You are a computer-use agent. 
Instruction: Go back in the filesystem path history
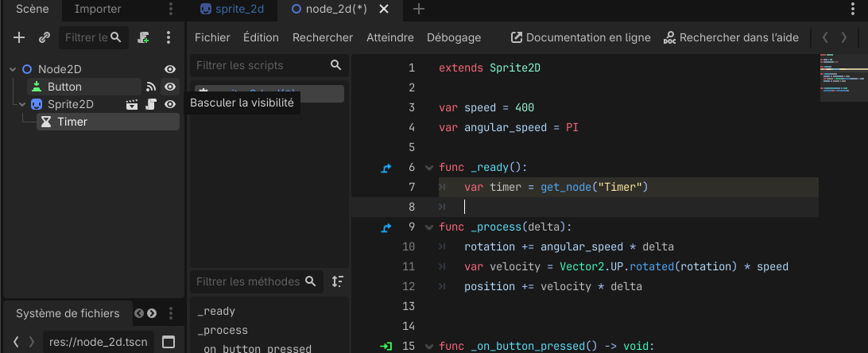coord(16,342)
